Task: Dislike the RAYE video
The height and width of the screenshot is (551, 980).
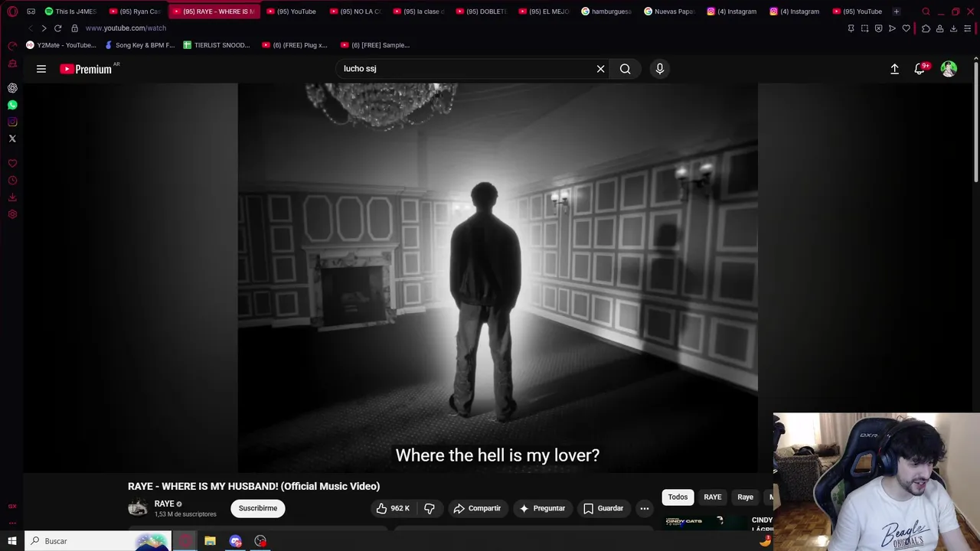Action: [x=430, y=508]
